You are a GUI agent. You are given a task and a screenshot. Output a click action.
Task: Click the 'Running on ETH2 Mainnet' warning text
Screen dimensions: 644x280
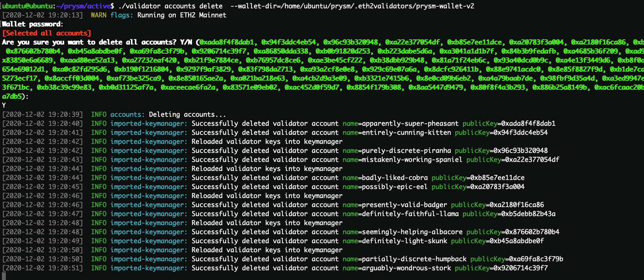182,15
